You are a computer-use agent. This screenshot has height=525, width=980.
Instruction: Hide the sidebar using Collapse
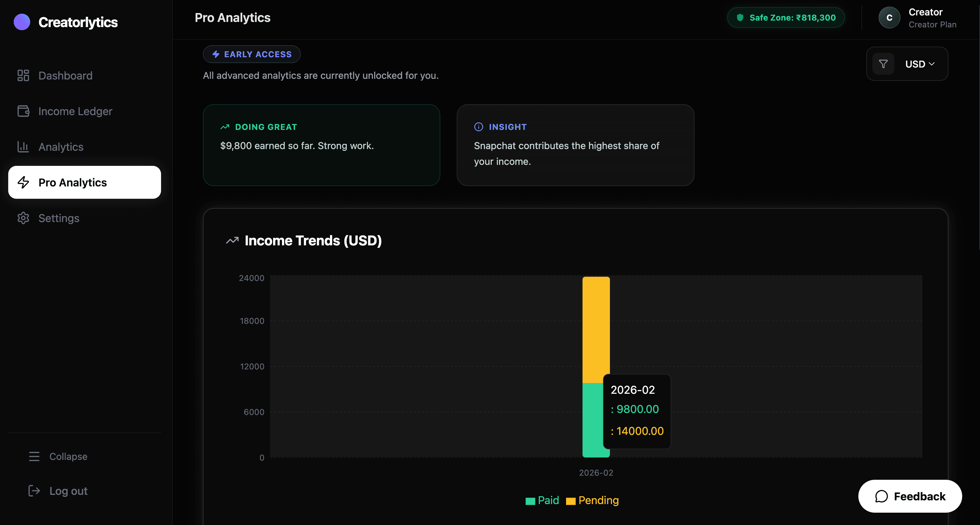pyautogui.click(x=68, y=456)
